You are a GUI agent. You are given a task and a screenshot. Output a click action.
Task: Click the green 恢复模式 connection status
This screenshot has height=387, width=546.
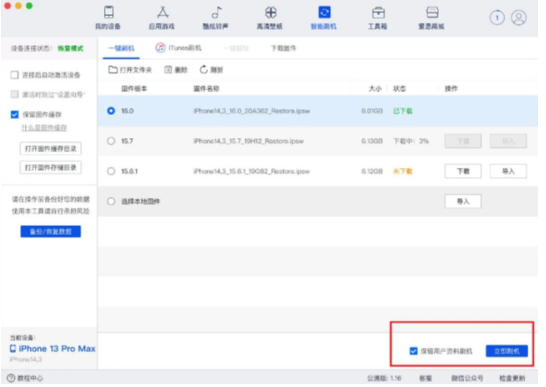(71, 49)
